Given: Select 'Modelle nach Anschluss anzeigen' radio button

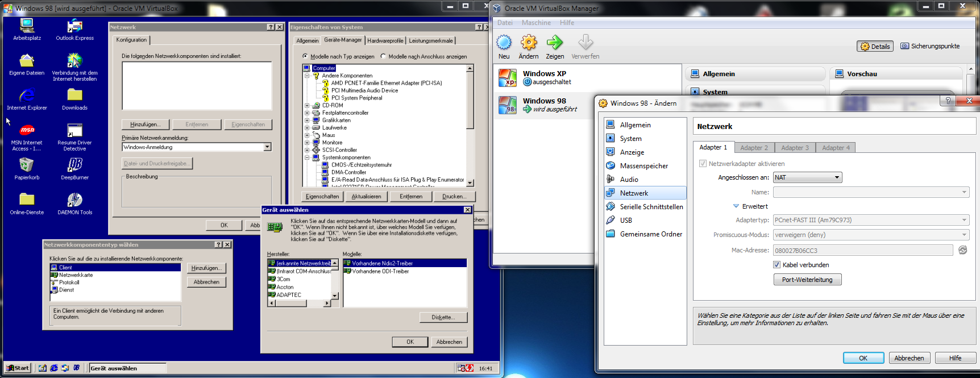Looking at the screenshot, I should 384,56.
